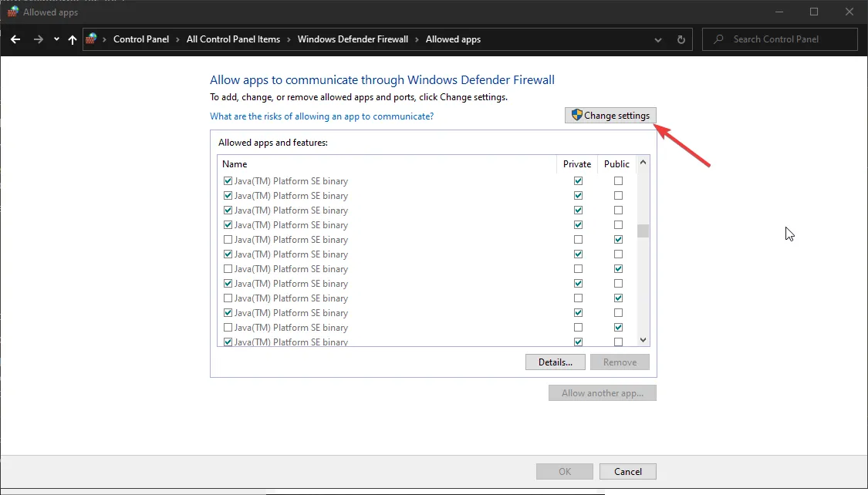Viewport: 868px width, 495px height.
Task: Click the list scrollbar up arrow
Action: click(x=643, y=162)
